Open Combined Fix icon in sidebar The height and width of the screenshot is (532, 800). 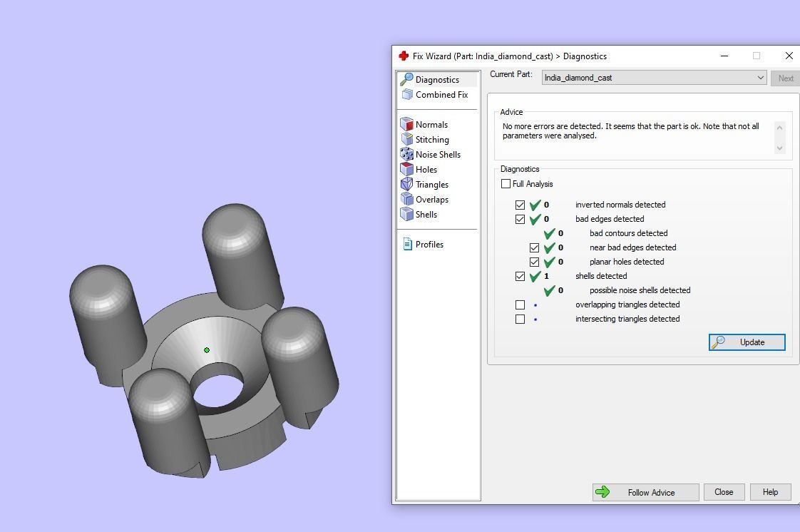pyautogui.click(x=407, y=94)
